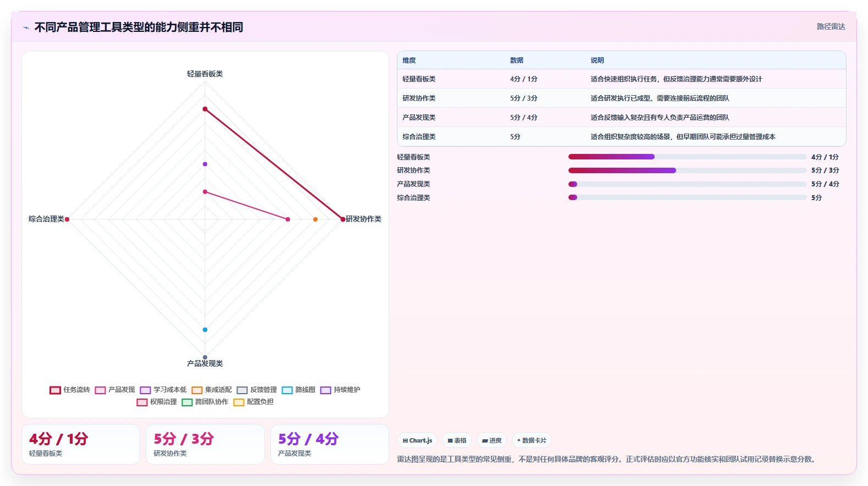Select the 轻量看板类 data point at radar top
The height and width of the screenshot is (486, 868).
pos(205,109)
